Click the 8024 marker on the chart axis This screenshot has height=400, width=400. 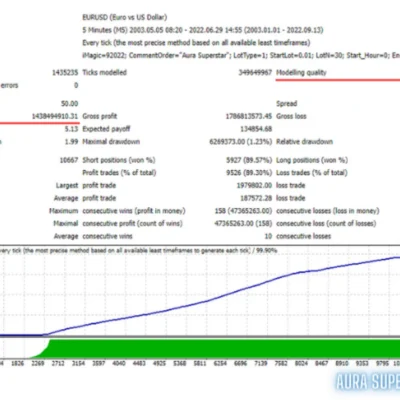tap(301, 363)
